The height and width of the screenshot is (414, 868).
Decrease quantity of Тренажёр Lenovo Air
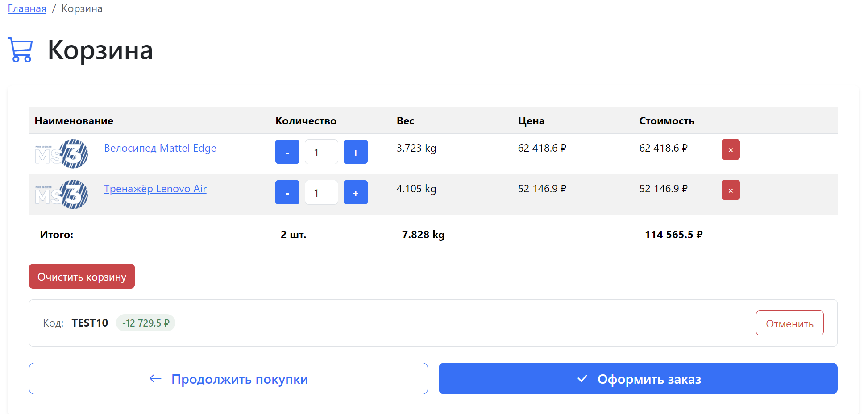click(287, 193)
